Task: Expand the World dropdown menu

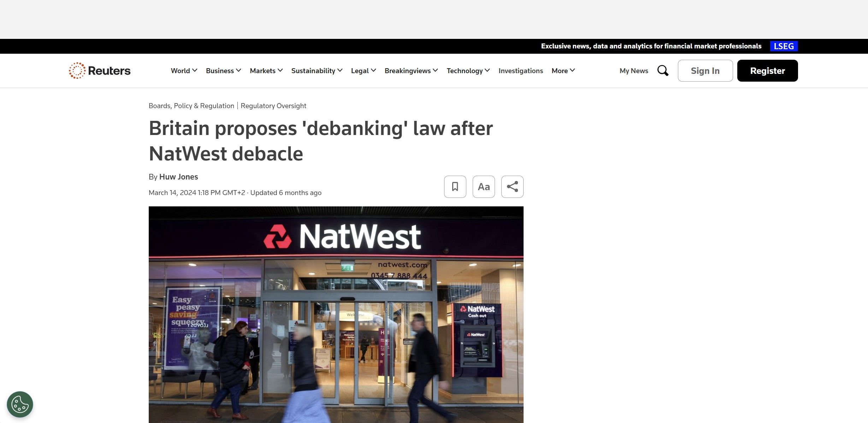Action: pos(184,71)
